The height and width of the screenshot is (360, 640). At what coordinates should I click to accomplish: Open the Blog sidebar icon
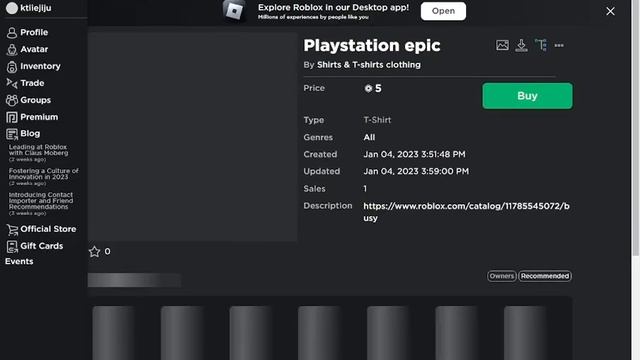point(12,134)
